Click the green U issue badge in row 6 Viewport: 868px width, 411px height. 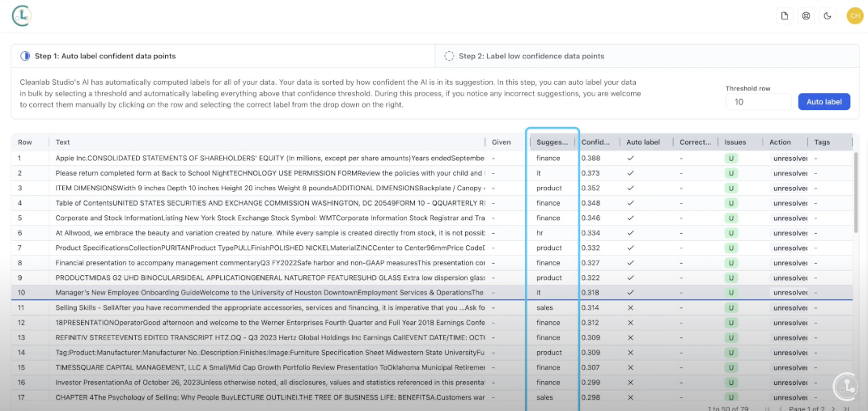point(731,233)
